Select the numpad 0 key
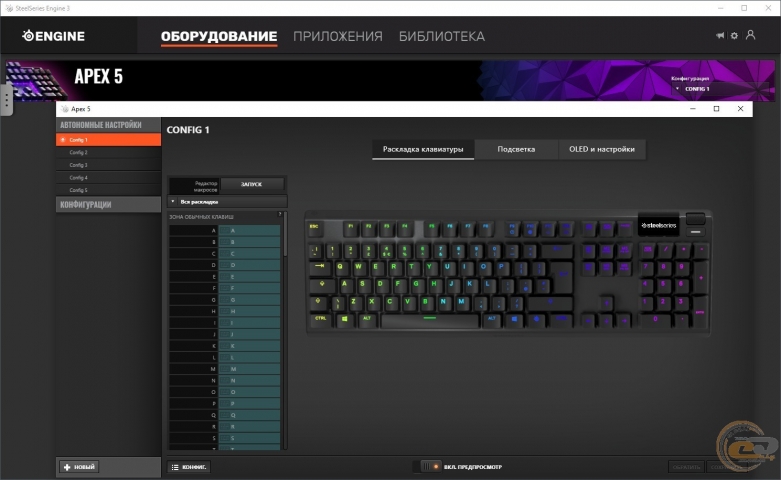Screen dimensions: 781x480 [655, 320]
